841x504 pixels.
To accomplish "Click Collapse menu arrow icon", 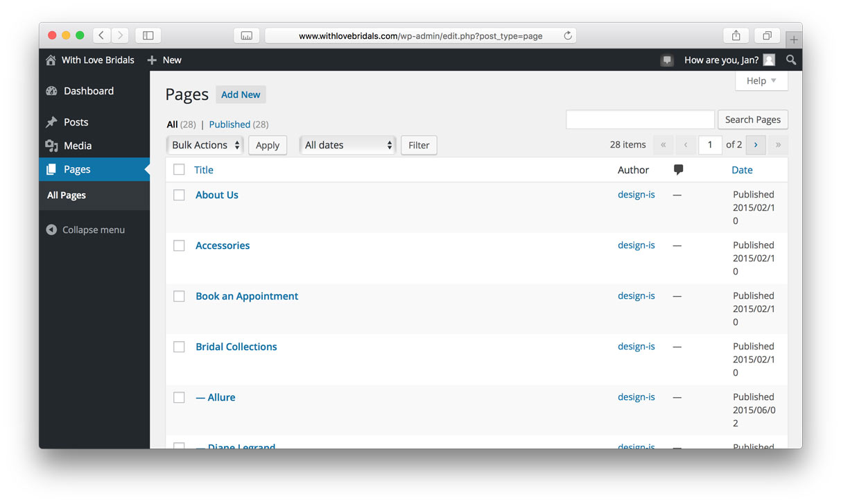I will [51, 229].
